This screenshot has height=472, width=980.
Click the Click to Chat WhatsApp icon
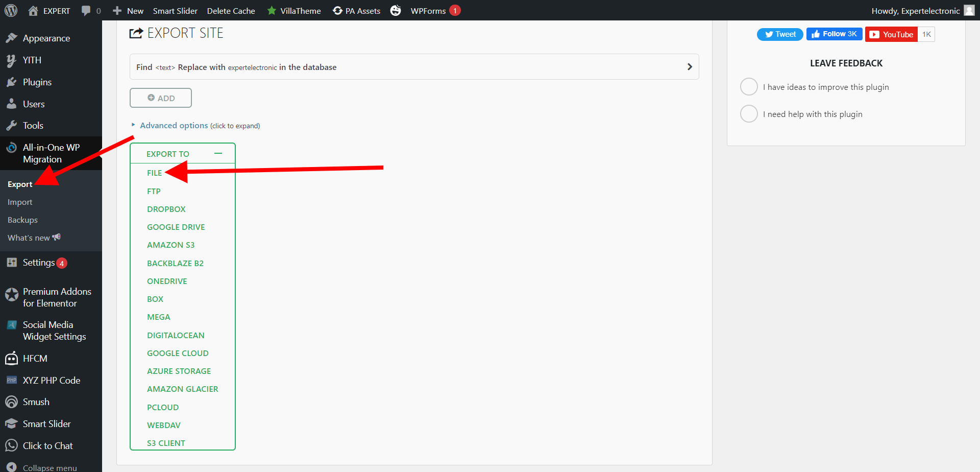click(x=11, y=446)
